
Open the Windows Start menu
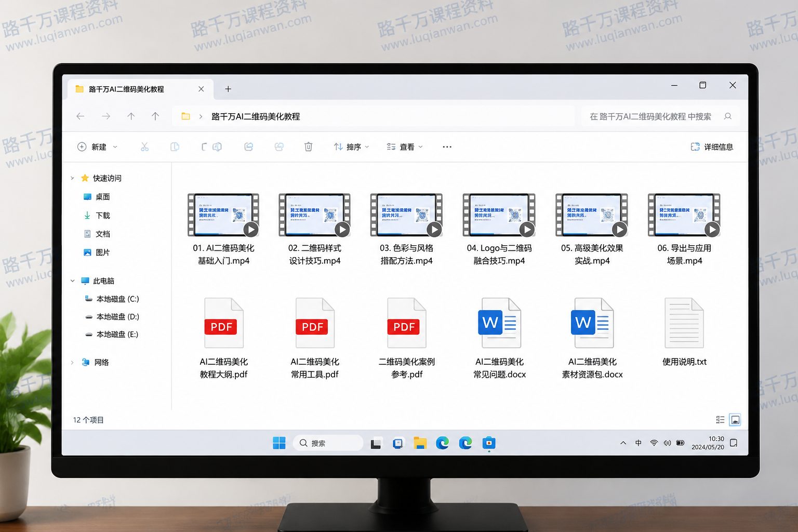click(279, 443)
